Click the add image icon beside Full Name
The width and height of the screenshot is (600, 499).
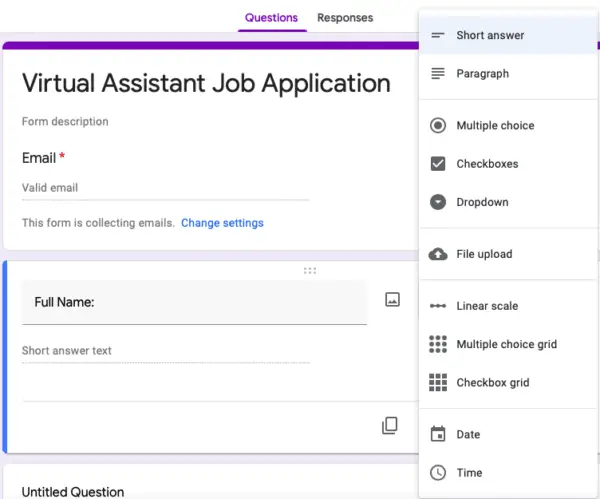(392, 299)
